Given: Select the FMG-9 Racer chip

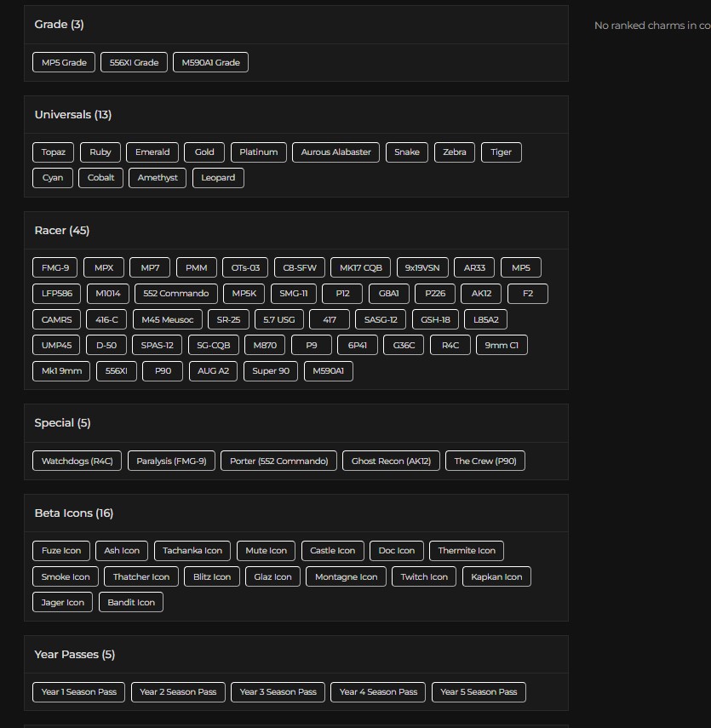Looking at the screenshot, I should [54, 268].
